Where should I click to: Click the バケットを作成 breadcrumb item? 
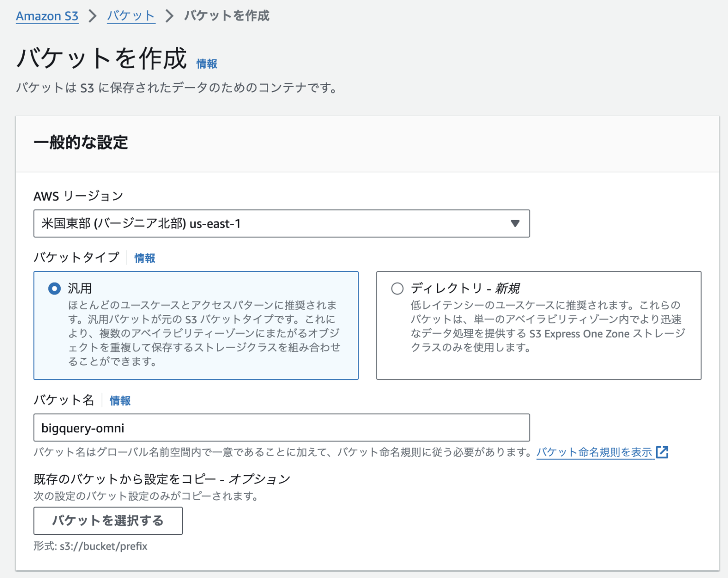point(227,16)
